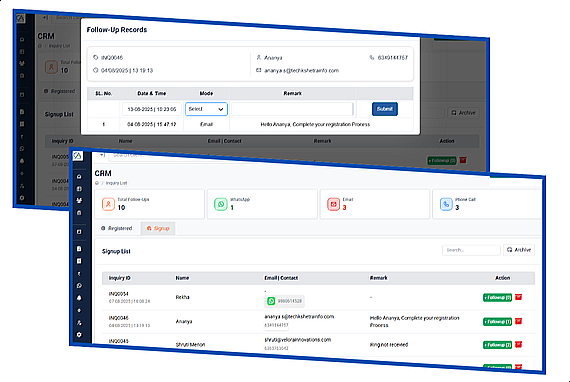This screenshot has width=570, height=382.
Task: Click the phone icon beside 6349144757
Action: point(372,57)
